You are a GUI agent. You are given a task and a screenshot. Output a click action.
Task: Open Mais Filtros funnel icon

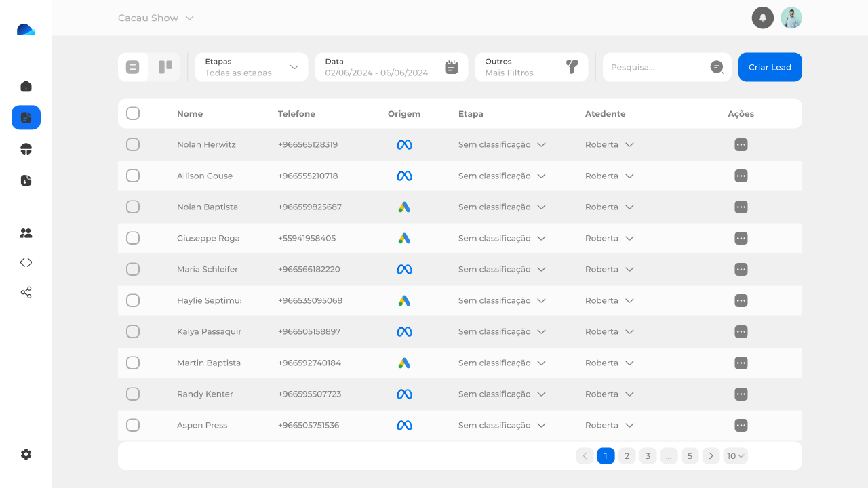[x=572, y=67]
